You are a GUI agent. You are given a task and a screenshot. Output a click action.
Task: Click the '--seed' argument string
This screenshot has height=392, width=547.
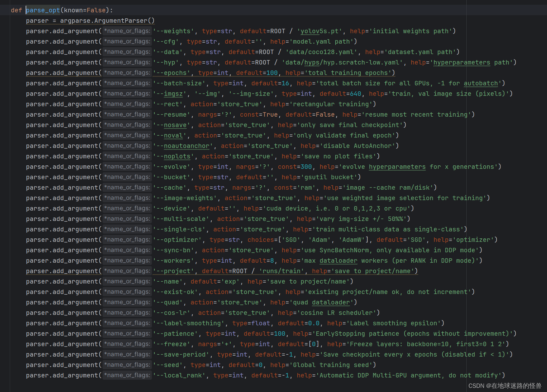[168, 365]
